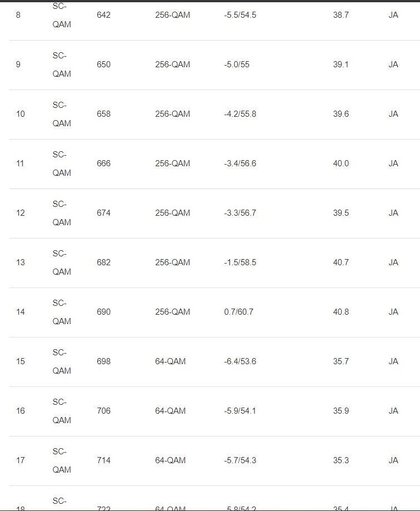Select the frequency value 666
Viewport: 420px width, 511px height.
(x=103, y=163)
